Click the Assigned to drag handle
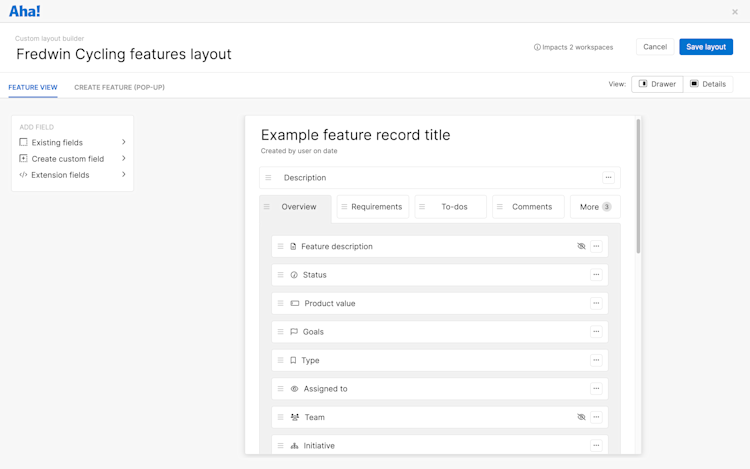 [280, 389]
